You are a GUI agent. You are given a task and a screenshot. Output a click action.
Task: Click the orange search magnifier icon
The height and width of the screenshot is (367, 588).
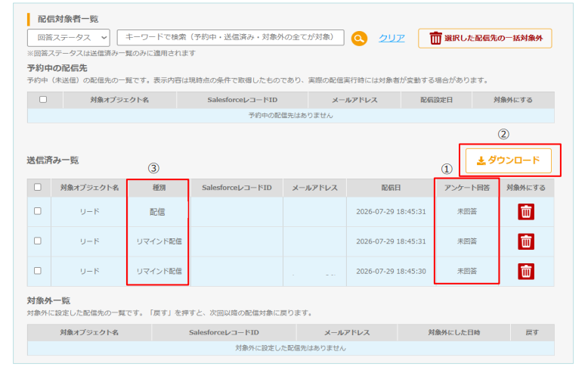(x=359, y=39)
